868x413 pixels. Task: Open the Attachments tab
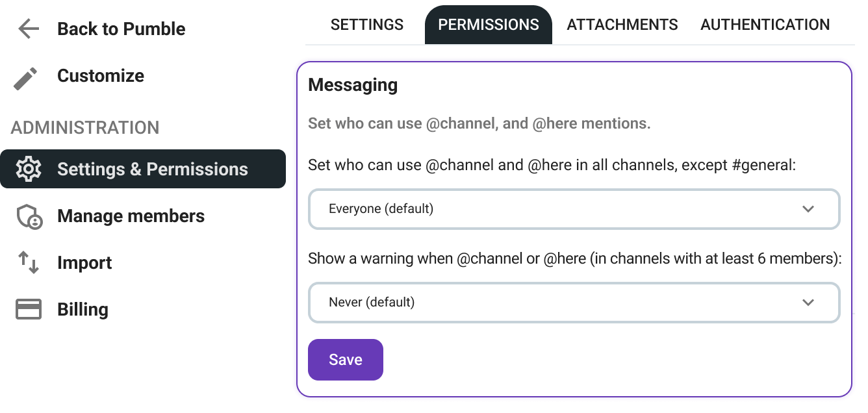point(622,25)
